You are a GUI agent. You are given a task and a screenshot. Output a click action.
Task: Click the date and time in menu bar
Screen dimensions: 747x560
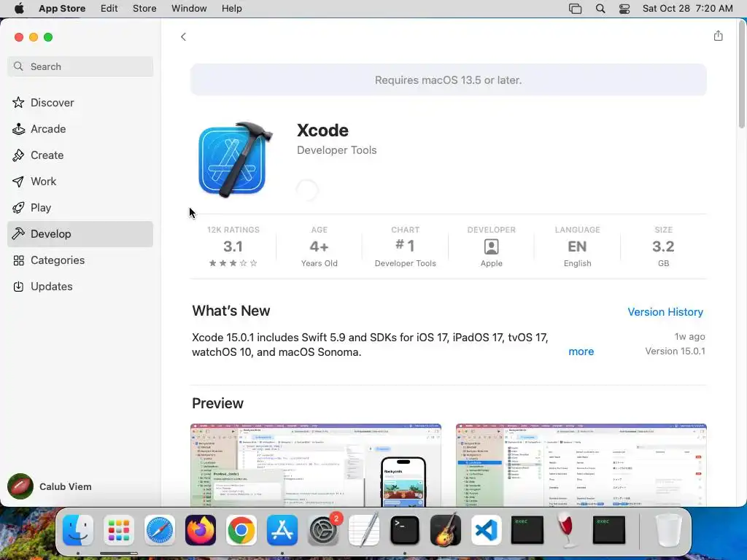click(x=687, y=9)
